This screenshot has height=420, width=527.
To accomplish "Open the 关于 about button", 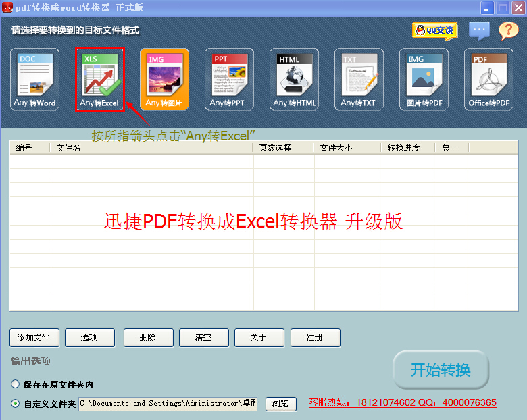I will point(259,338).
